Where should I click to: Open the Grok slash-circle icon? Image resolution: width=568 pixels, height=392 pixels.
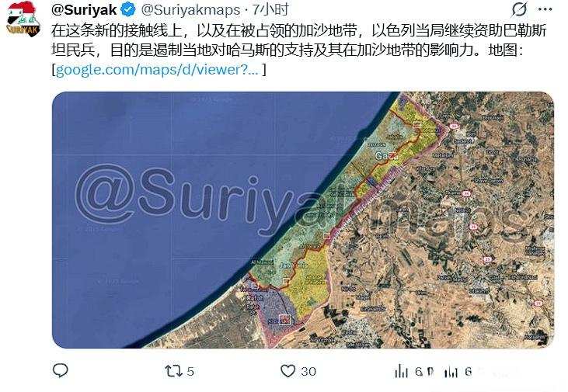pos(519,9)
